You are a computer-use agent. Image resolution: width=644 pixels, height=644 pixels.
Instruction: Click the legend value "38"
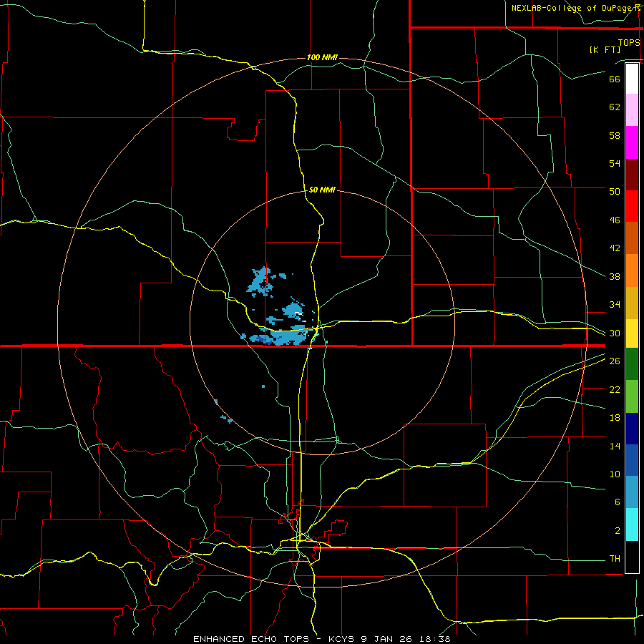pos(615,276)
